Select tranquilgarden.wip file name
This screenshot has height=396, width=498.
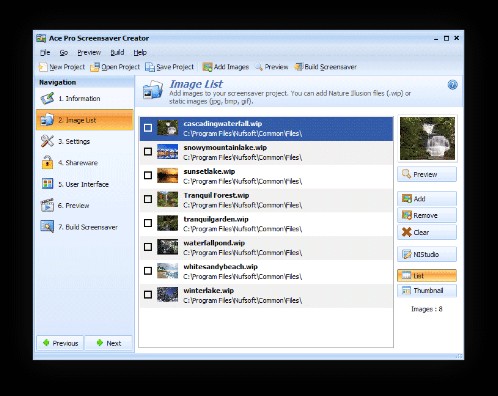(x=216, y=219)
